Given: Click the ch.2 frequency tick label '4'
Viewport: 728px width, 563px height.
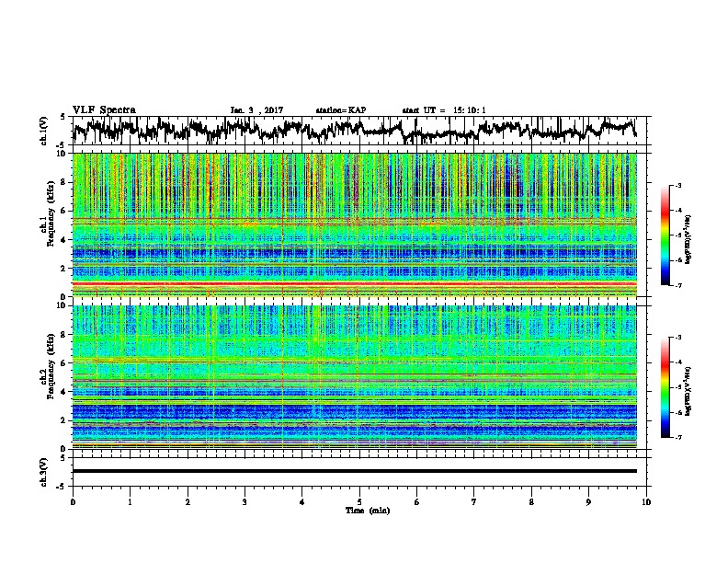Looking at the screenshot, I should point(63,392).
